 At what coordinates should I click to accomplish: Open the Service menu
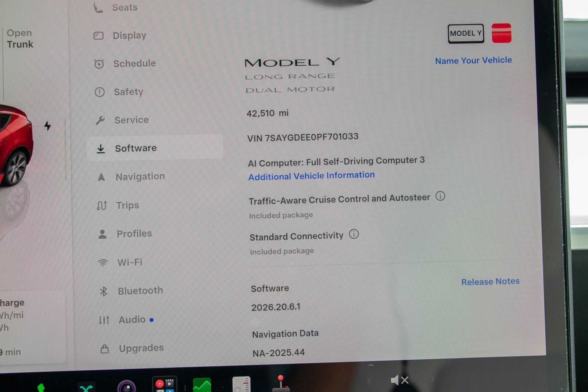point(122,120)
